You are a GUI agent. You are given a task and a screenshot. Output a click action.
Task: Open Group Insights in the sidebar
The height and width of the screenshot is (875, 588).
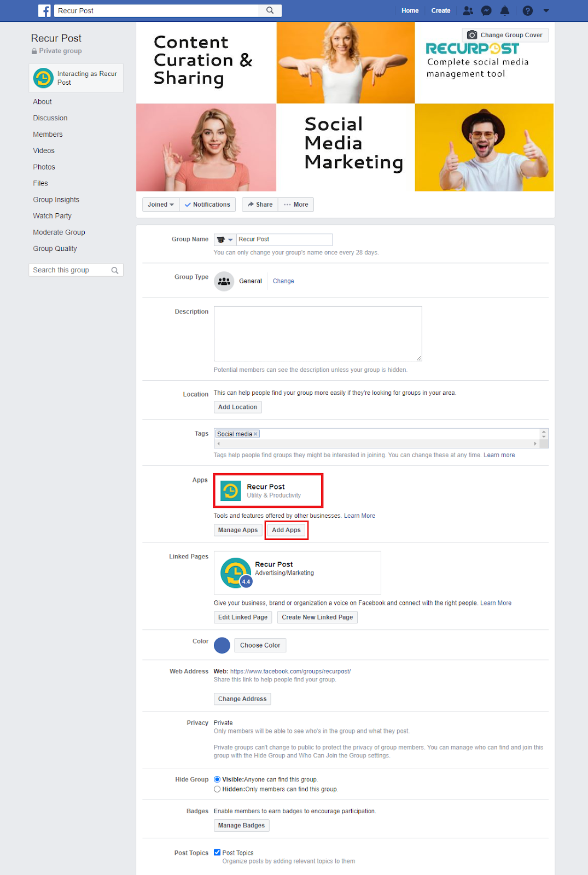pos(56,200)
